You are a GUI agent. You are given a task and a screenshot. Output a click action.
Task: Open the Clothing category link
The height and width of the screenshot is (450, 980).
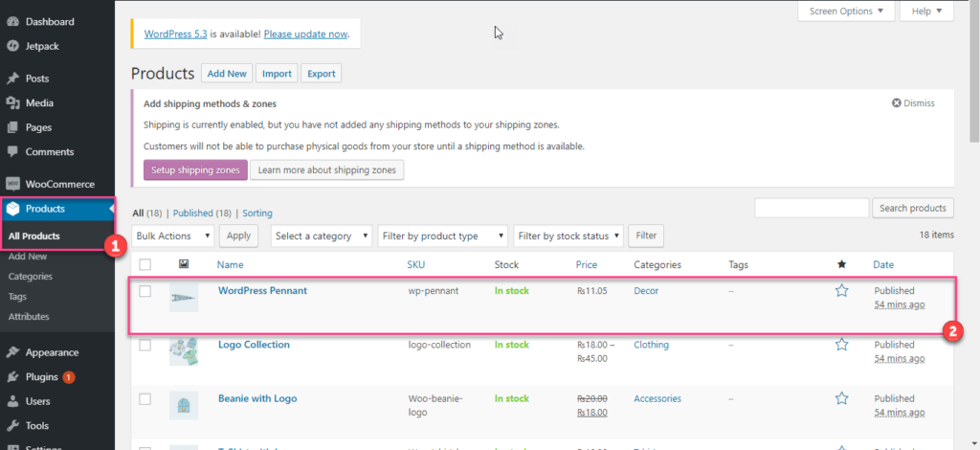651,345
